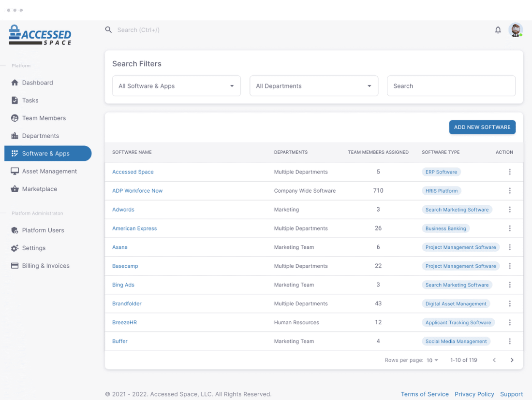This screenshot has width=532, height=400.
Task: Click the Tasks clipboard icon
Action: 15,100
